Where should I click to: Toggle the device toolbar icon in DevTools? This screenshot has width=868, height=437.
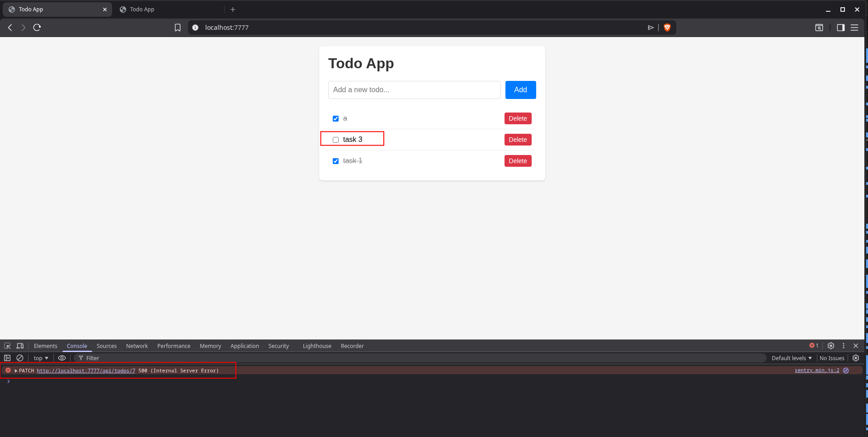click(20, 346)
